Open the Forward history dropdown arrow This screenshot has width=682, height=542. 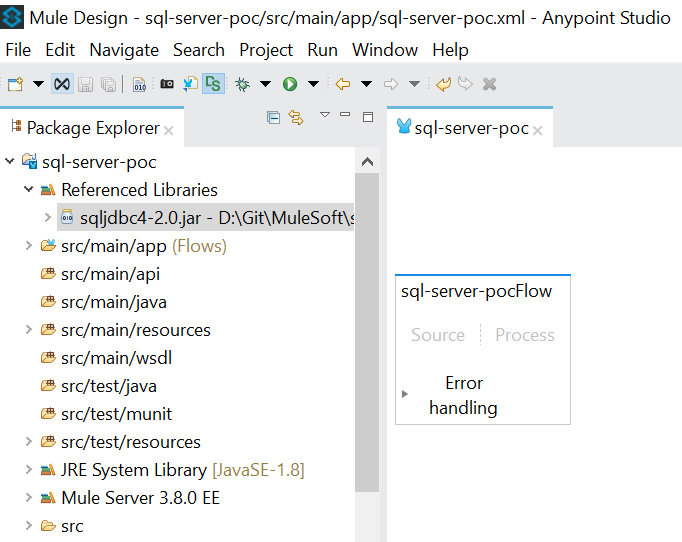pos(415,84)
